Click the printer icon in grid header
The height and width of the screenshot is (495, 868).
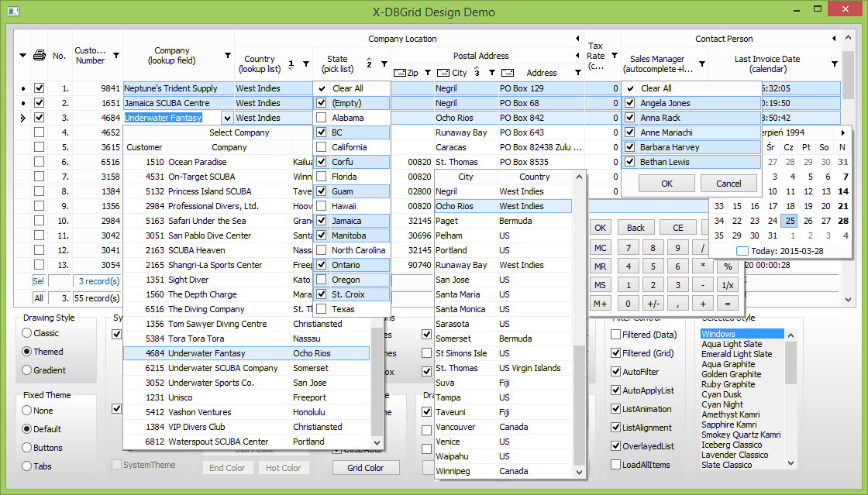click(39, 55)
